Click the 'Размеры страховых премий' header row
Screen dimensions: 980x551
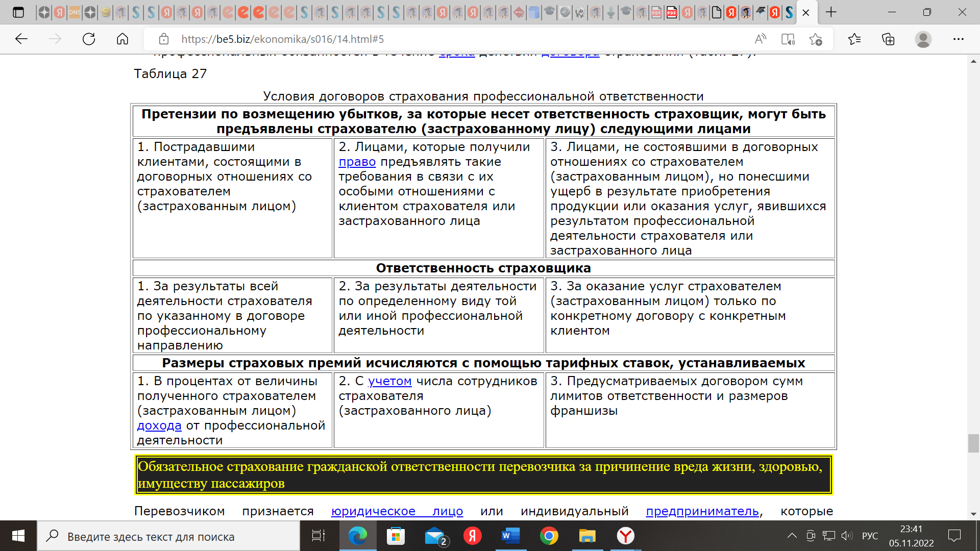coord(483,363)
